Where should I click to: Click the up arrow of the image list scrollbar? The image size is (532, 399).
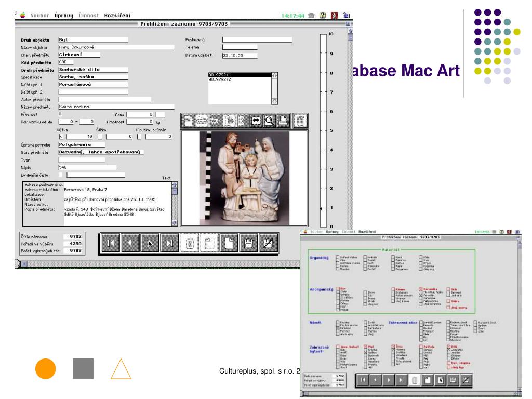[274, 75]
